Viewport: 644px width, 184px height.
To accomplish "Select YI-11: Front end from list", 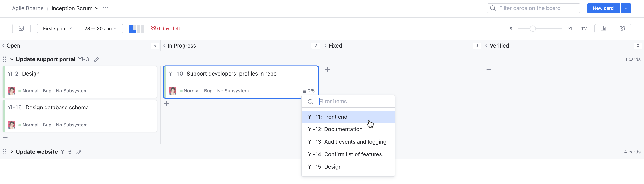I will pos(327,117).
